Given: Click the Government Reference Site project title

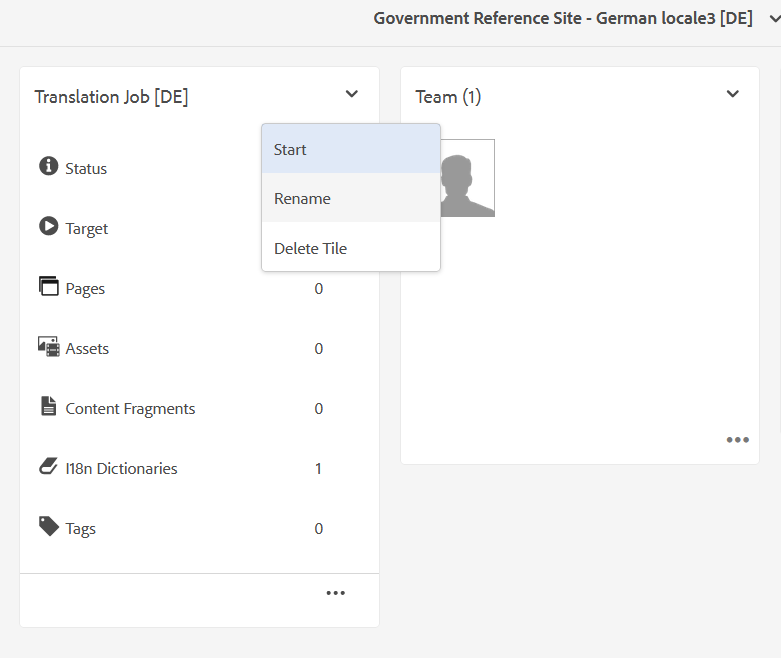Looking at the screenshot, I should pyautogui.click(x=562, y=19).
